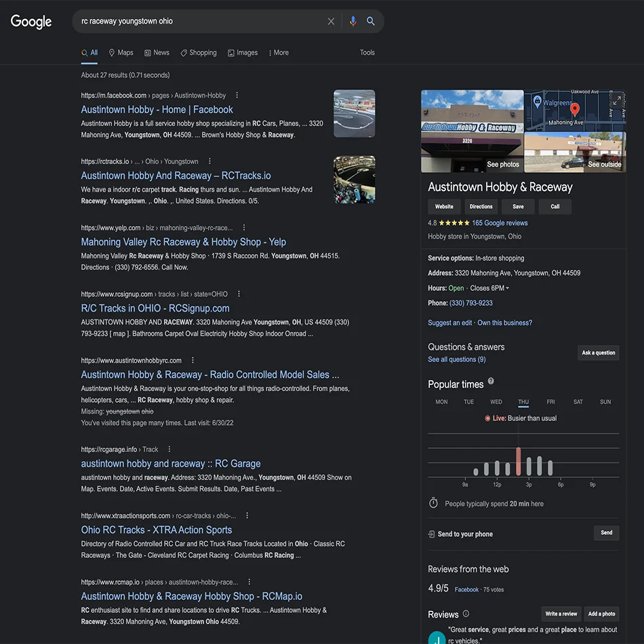Click the red location pin on map
This screenshot has width=644, height=644.
pos(575,109)
